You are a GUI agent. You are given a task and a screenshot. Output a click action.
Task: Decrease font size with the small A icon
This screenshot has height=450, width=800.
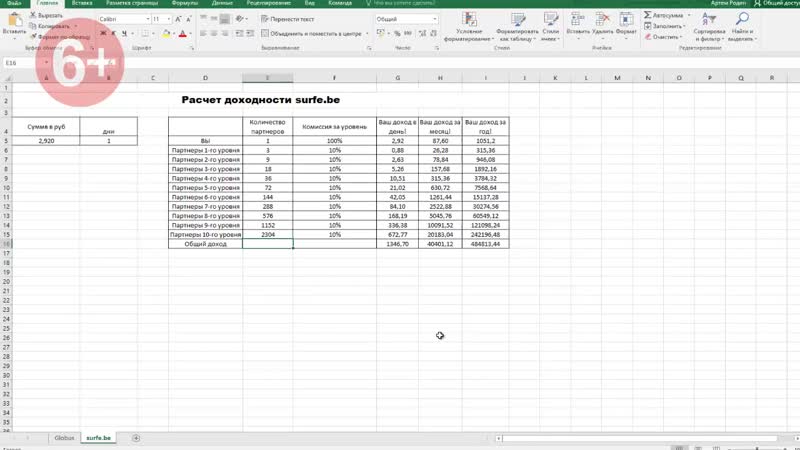189,19
